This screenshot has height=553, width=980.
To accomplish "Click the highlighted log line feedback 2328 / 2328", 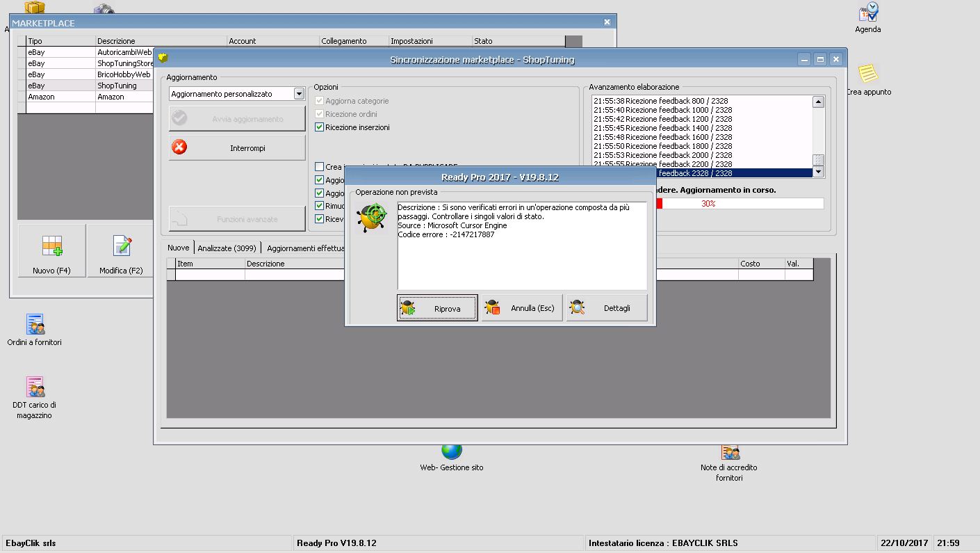I will 734,173.
